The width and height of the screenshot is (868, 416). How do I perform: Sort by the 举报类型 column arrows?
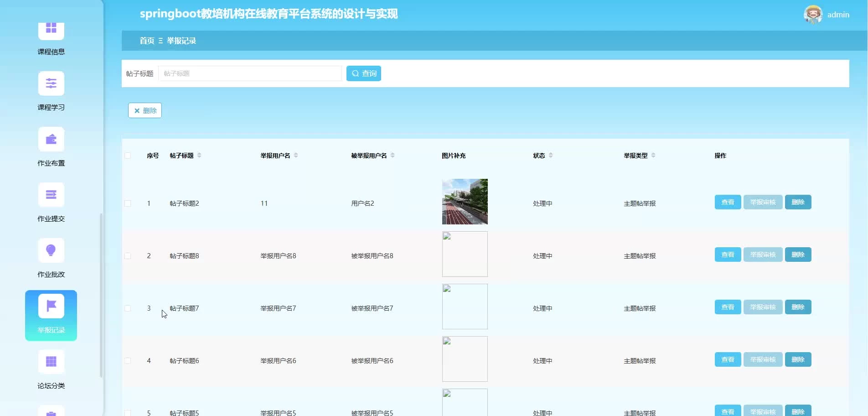pyautogui.click(x=653, y=156)
